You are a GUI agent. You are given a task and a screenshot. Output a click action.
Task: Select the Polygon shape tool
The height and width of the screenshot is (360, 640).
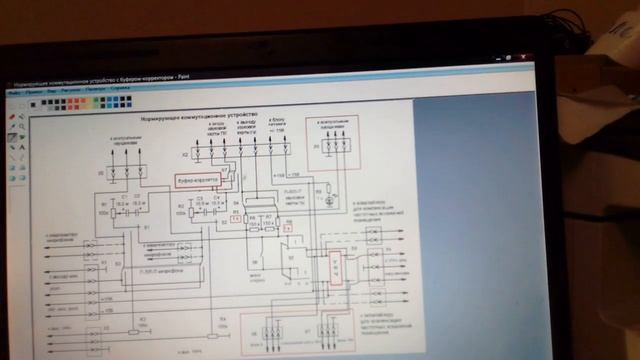[x=22, y=168]
